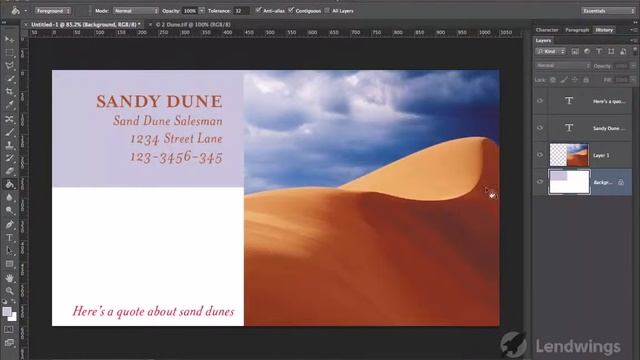Viewport: 640px width, 360px height.
Task: Filter layers by pixel layers
Action: point(575,51)
